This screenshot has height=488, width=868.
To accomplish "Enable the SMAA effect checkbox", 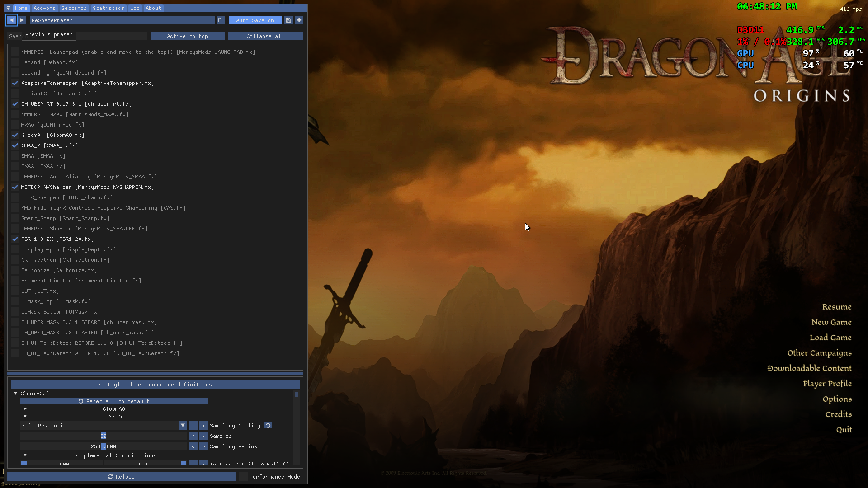I will (x=15, y=156).
